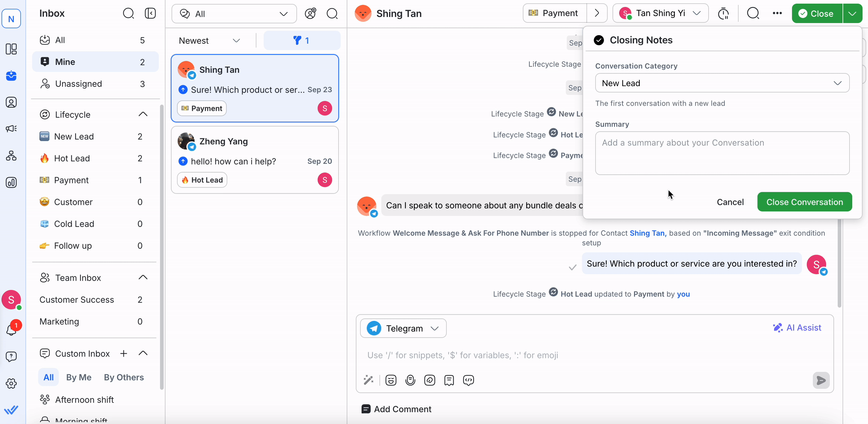Click the Summary text field

(722, 153)
